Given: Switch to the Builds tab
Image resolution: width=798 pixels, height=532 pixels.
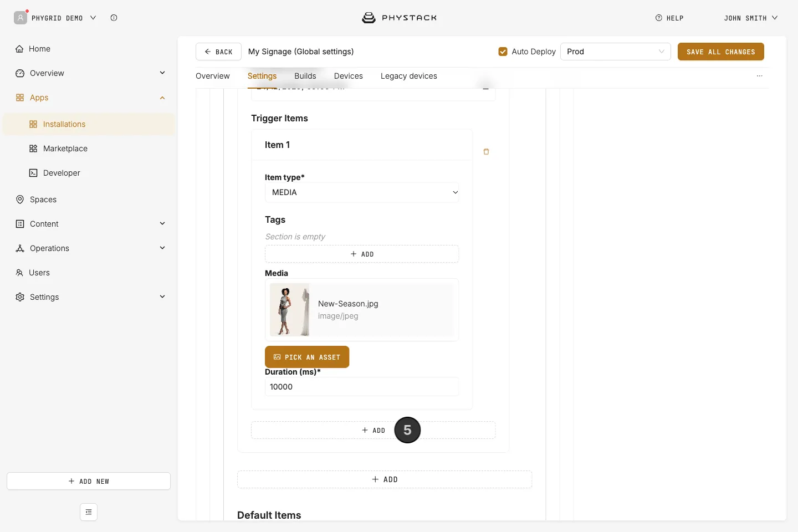Looking at the screenshot, I should pyautogui.click(x=305, y=76).
